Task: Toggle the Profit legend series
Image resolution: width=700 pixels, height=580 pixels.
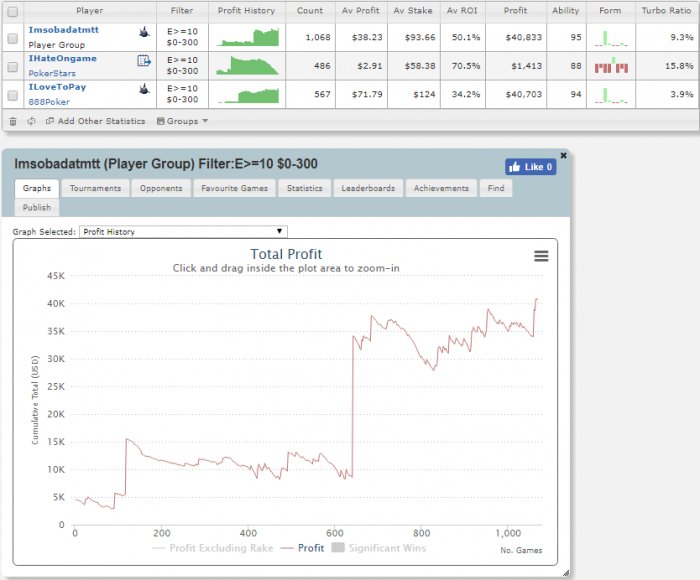Action: point(302,548)
